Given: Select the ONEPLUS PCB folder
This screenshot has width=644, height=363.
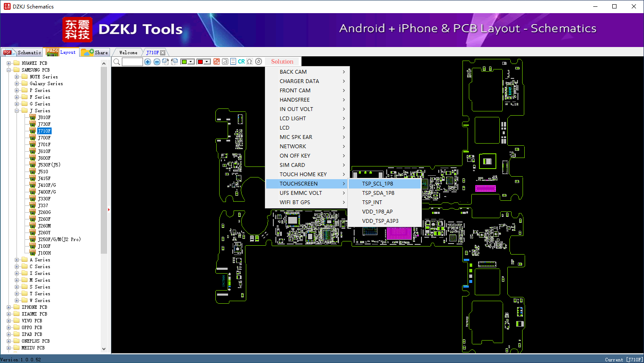Looking at the screenshot, I should coord(36,341).
